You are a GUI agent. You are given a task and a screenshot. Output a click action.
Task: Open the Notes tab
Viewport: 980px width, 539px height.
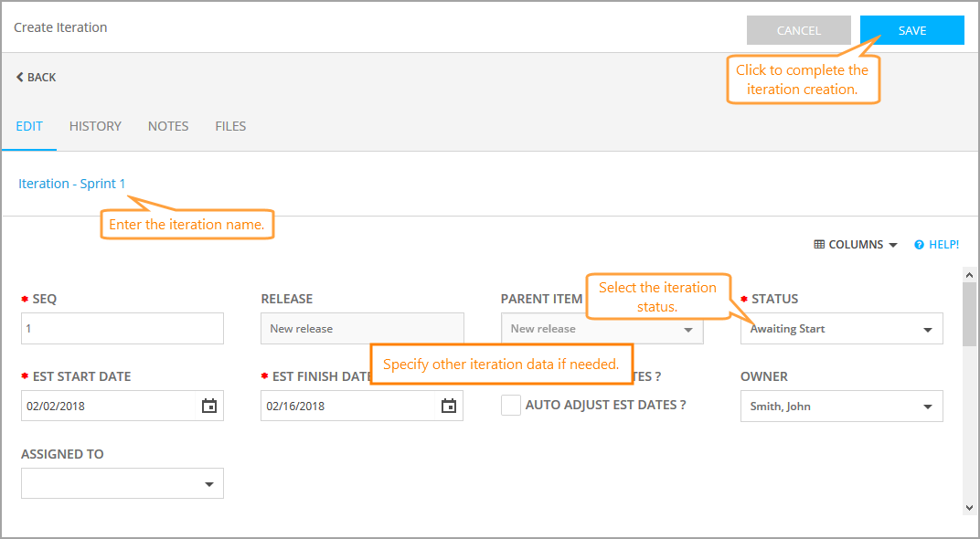pos(168,126)
